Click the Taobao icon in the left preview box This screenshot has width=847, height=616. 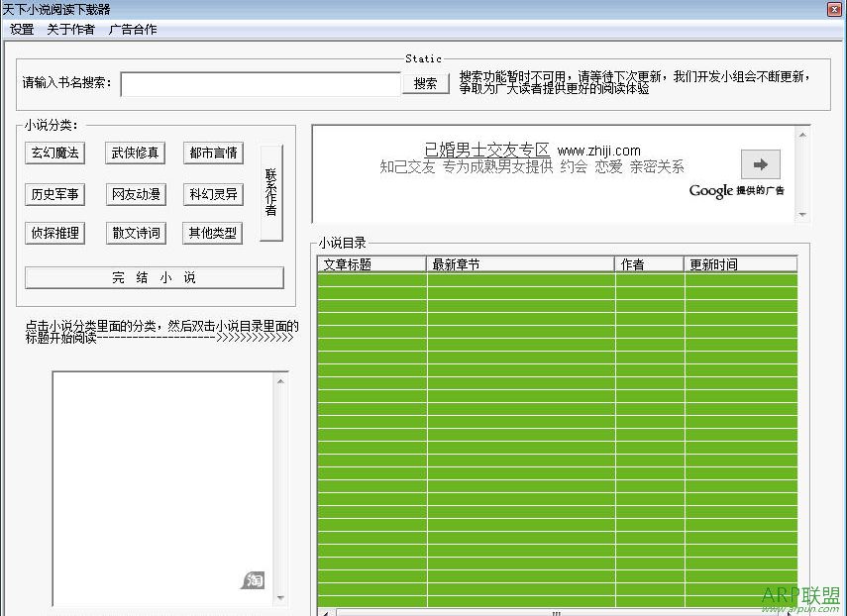[254, 579]
